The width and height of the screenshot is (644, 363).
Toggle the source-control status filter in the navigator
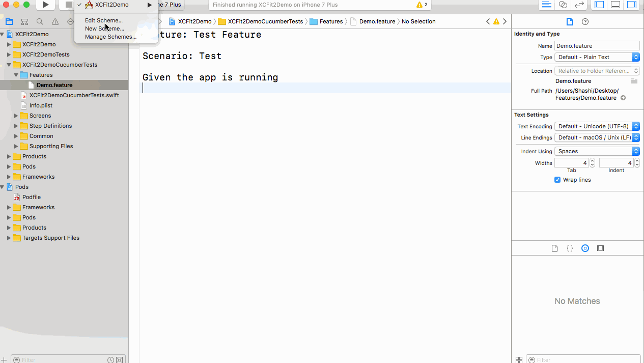pyautogui.click(x=119, y=359)
